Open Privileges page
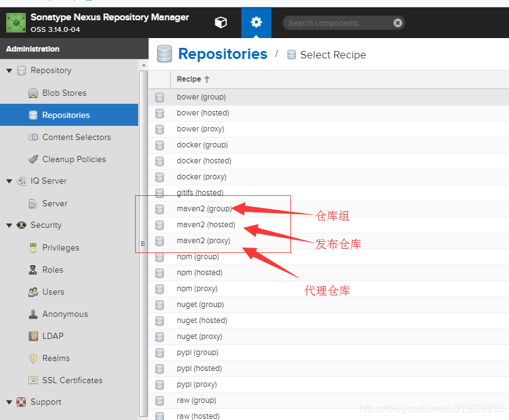 click(x=61, y=247)
